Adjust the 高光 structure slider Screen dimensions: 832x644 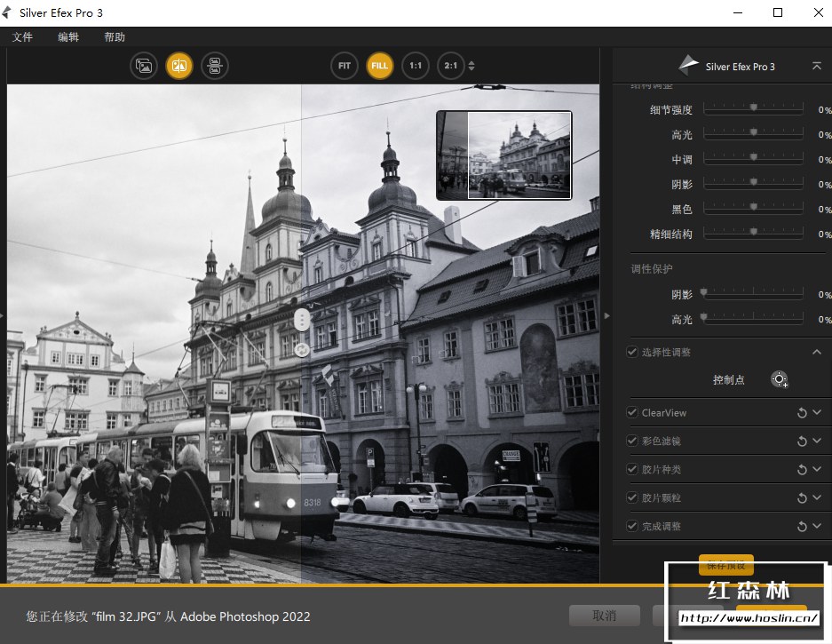753,133
